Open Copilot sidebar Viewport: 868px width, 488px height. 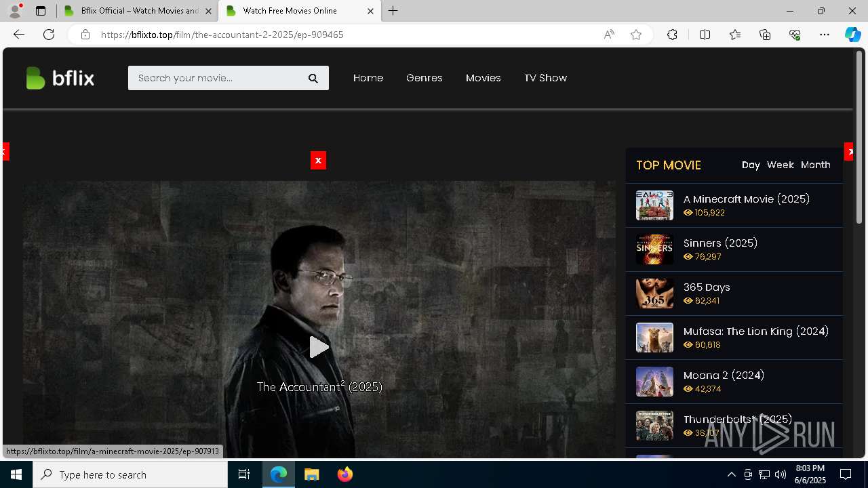click(852, 35)
